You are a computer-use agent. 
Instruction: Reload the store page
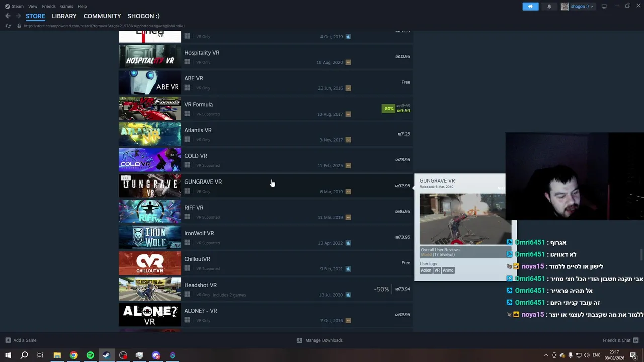[x=8, y=26]
